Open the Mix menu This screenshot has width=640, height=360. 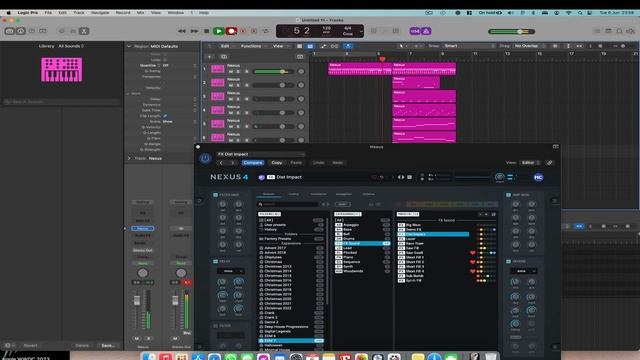140,13
